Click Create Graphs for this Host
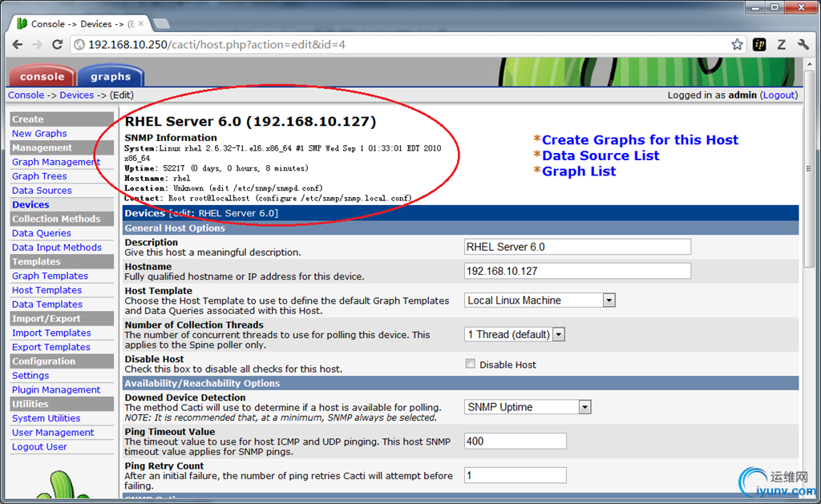 640,139
